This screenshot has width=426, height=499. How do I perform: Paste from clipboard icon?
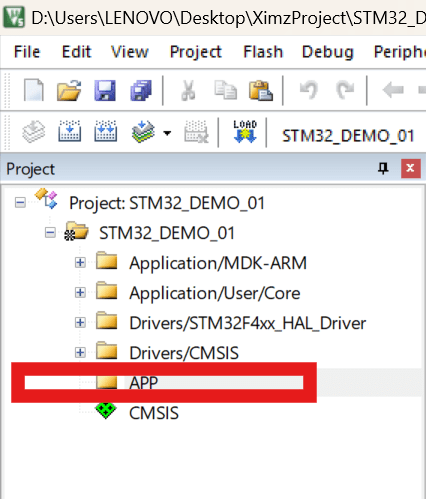[x=261, y=90]
